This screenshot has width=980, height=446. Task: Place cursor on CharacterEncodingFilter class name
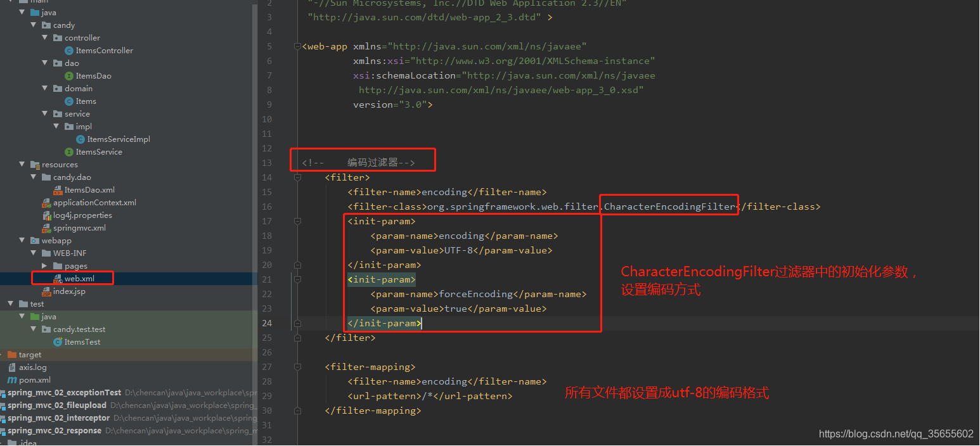pos(669,207)
